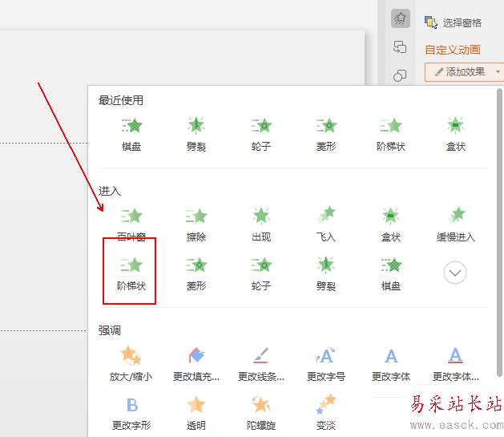Choose 陀螺旋 emphasis effect
Viewport: 504px width, 437px height.
261,415
